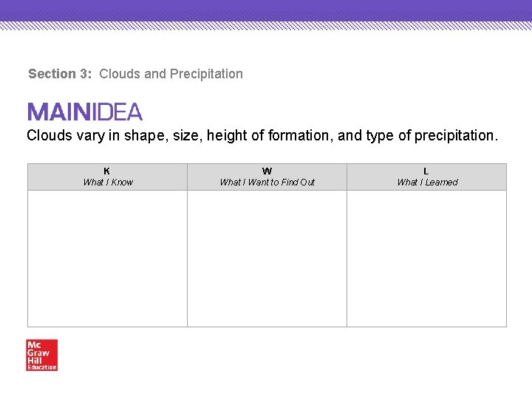Select the "What I Learned" subheading
Image resolution: width=532 pixels, height=399 pixels.
click(x=427, y=183)
